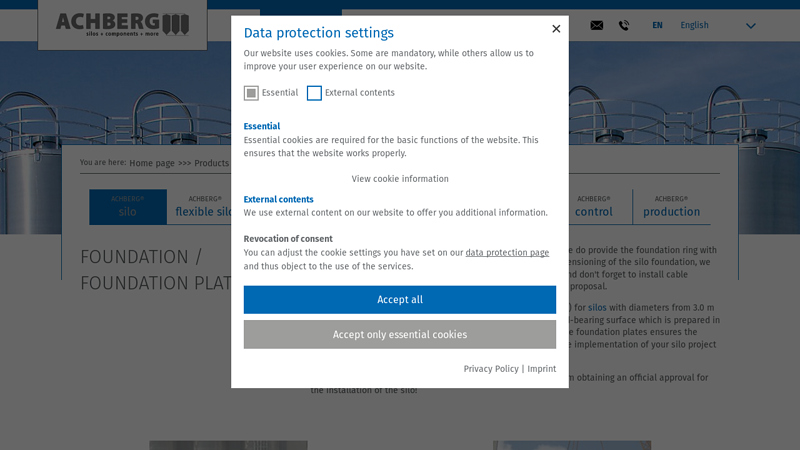Click the silos link in text
800x450 pixels.
pos(597,308)
